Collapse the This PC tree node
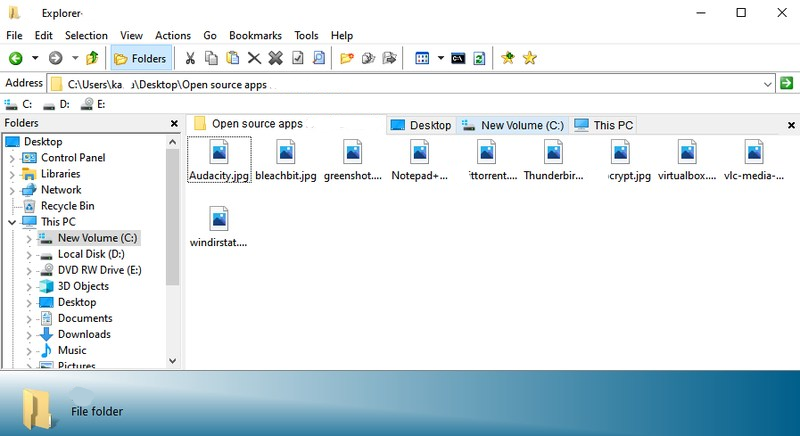The width and height of the screenshot is (800, 436). point(12,222)
